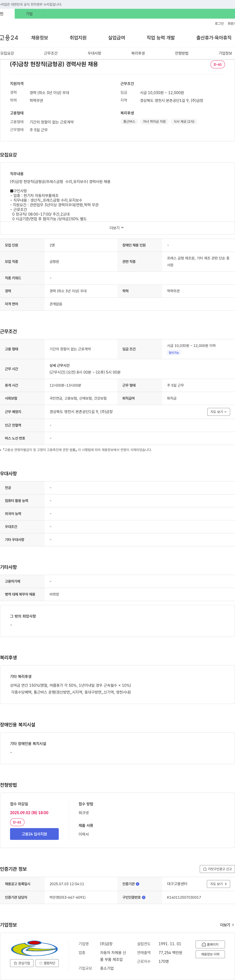Image resolution: width=235 pixels, height=980 pixels.
Task: Open the 채용정보 main menu
Action: (x=40, y=38)
